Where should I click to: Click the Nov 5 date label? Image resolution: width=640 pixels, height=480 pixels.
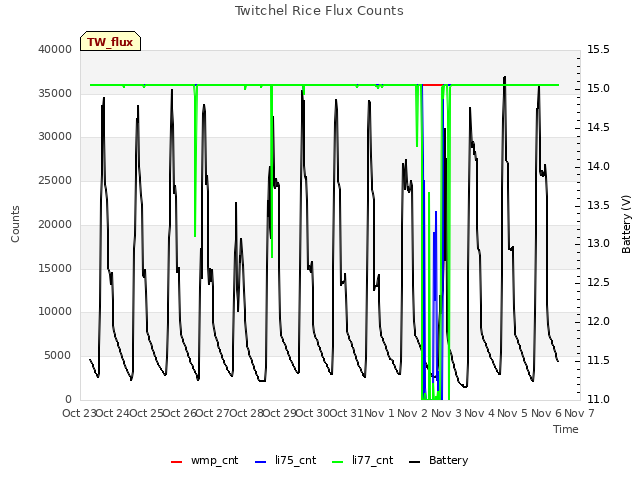click(513, 413)
